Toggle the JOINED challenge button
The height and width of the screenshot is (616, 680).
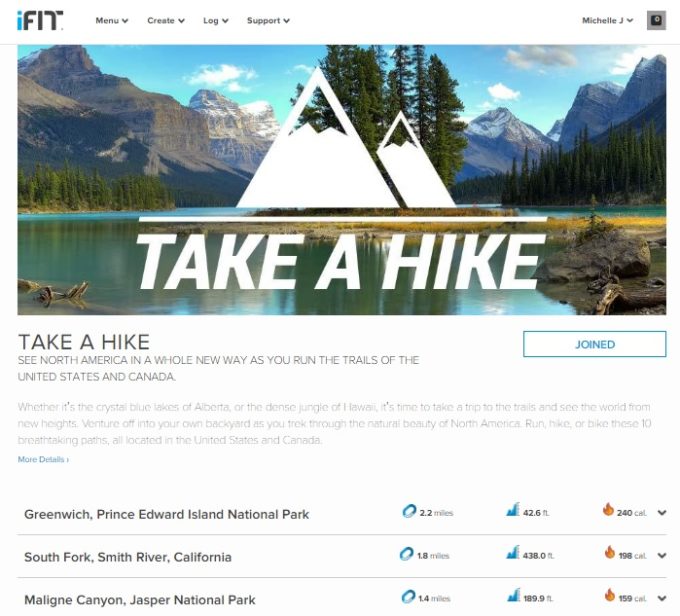click(595, 344)
